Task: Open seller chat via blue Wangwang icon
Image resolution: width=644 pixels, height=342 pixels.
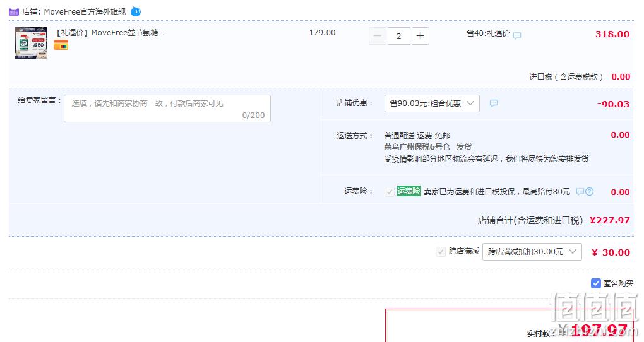Action: (x=136, y=12)
